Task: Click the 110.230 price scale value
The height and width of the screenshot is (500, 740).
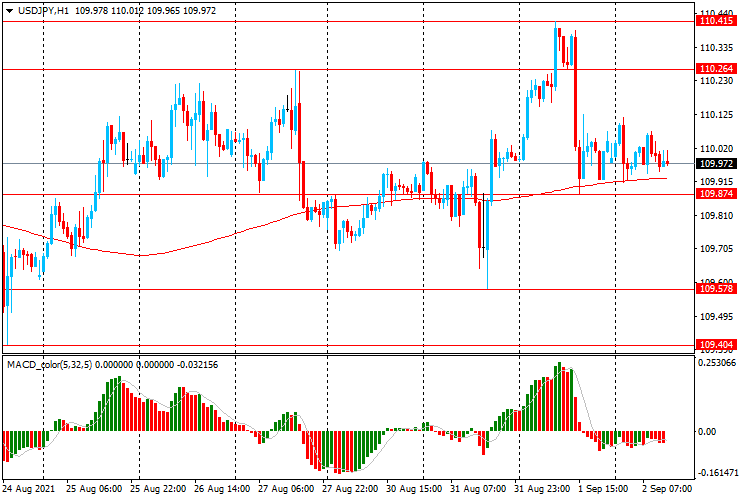Action: pos(716,81)
